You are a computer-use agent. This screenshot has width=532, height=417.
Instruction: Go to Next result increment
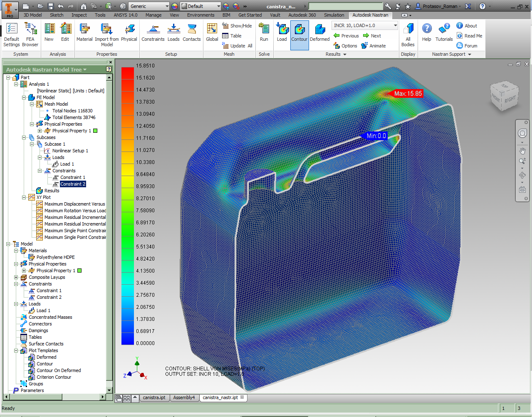372,36
